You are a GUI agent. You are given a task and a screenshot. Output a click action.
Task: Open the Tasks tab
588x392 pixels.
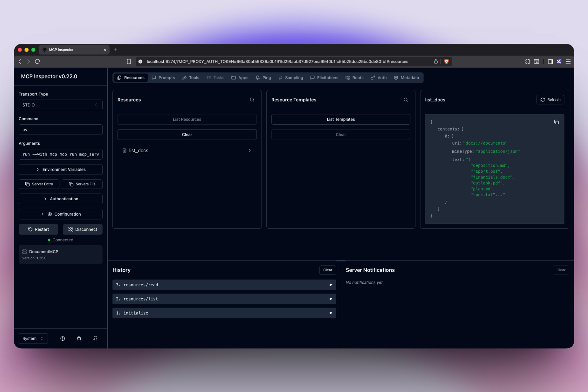coord(215,78)
